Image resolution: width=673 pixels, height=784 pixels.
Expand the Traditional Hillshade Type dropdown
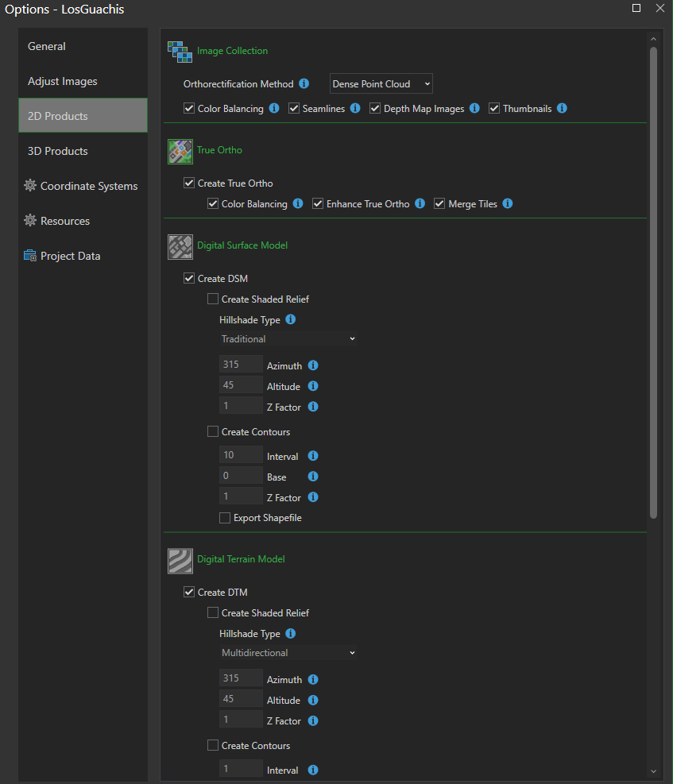pos(288,339)
